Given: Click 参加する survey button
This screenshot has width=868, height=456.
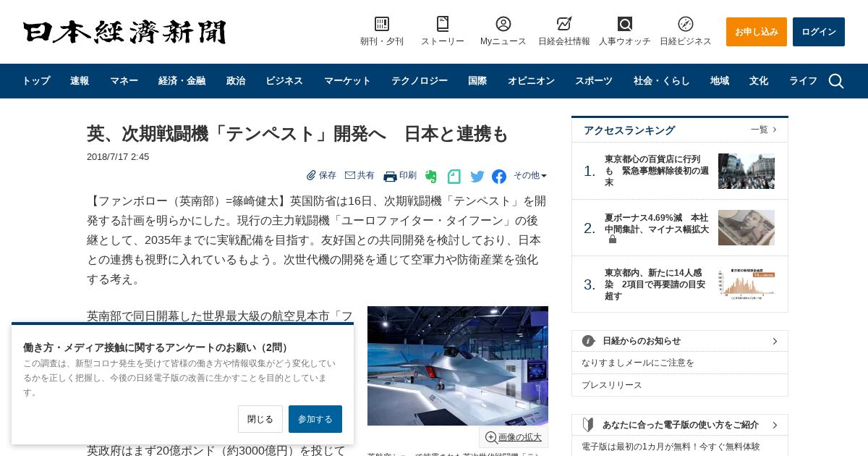Looking at the screenshot, I should pyautogui.click(x=315, y=419).
